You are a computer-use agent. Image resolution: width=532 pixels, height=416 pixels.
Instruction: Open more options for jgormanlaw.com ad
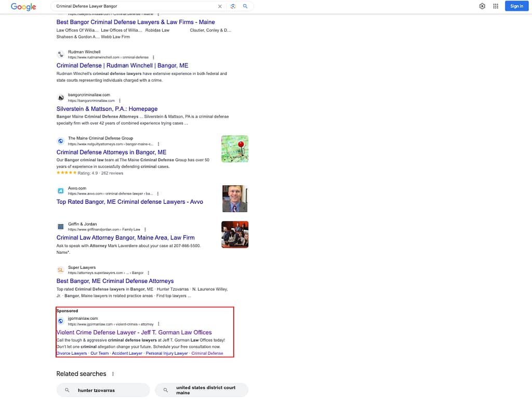click(158, 324)
